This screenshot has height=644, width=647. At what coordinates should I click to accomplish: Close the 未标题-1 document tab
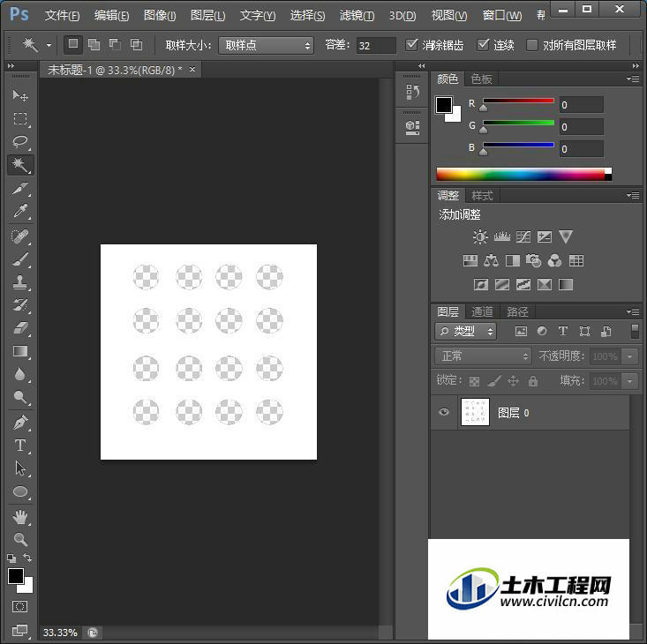pyautogui.click(x=192, y=70)
